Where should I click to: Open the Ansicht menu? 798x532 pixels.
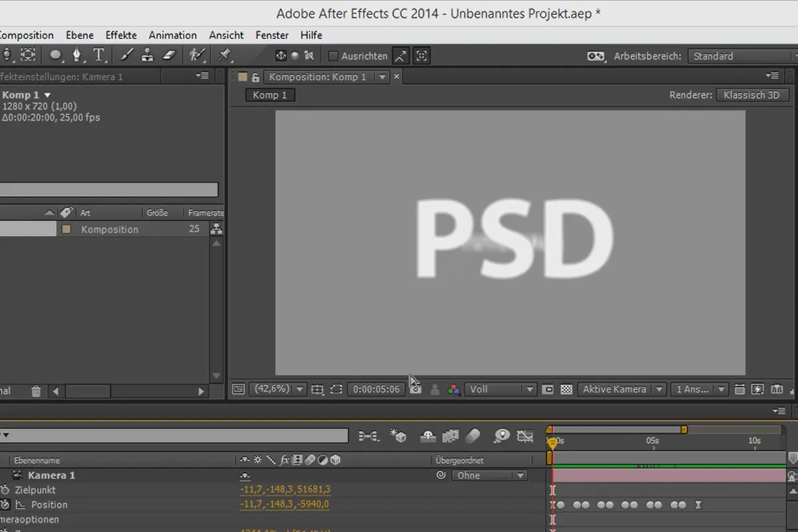pyautogui.click(x=226, y=35)
